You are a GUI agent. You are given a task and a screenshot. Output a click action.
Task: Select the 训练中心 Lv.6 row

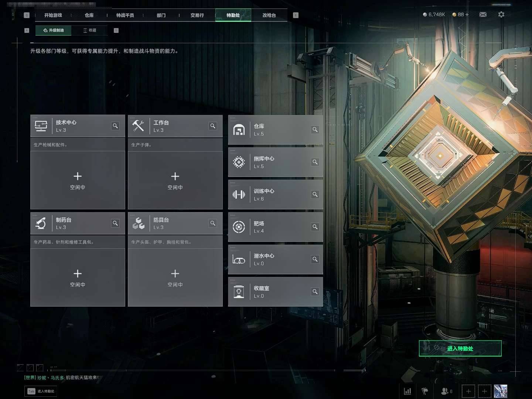(x=275, y=195)
